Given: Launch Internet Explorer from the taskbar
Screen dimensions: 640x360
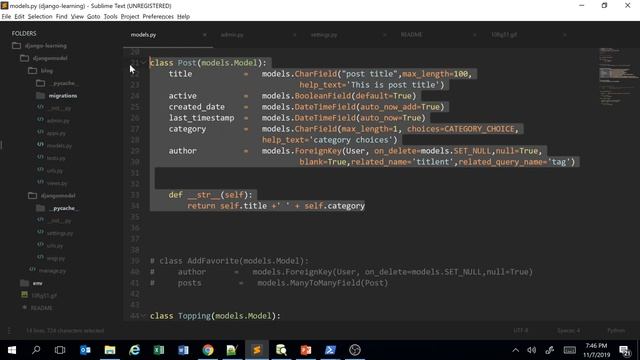Looking at the screenshot, I should (134, 350).
